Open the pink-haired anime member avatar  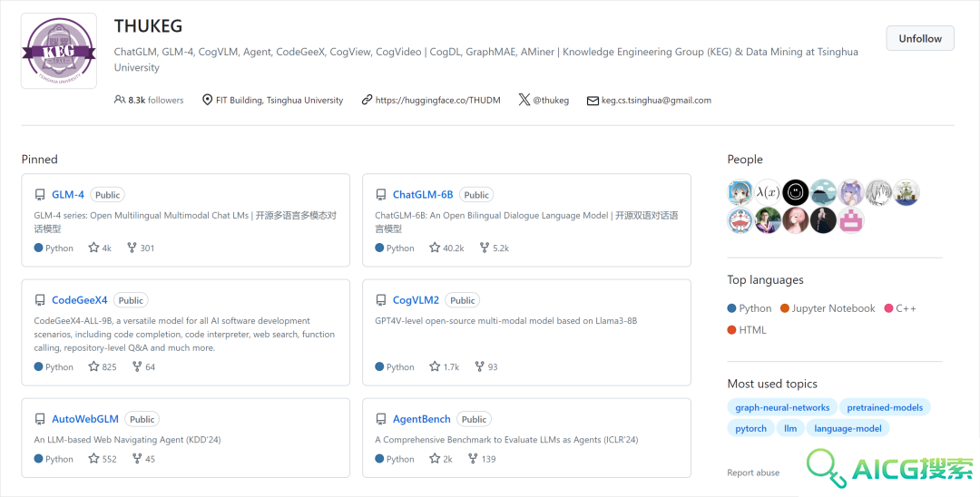click(795, 220)
